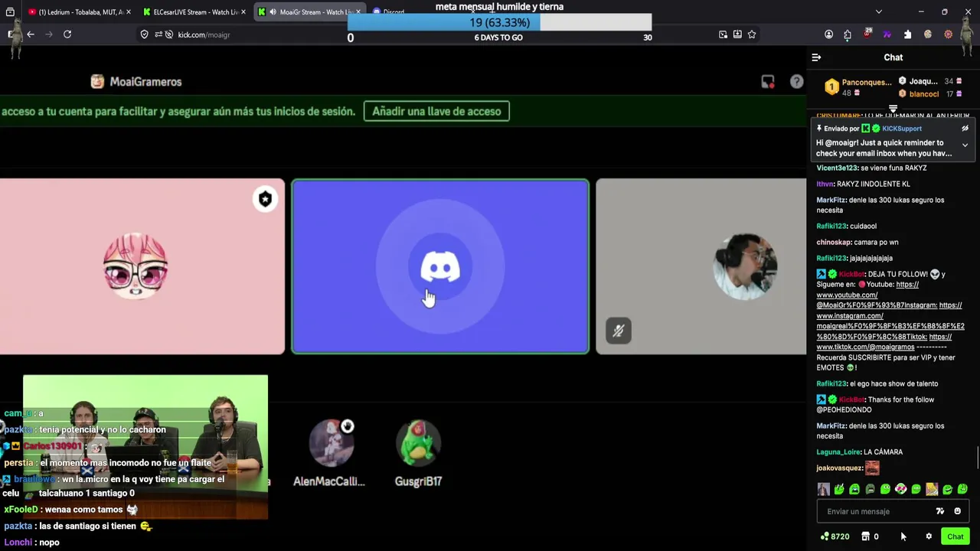Open the channel shop icon
This screenshot has width=980, height=551.
[866, 536]
